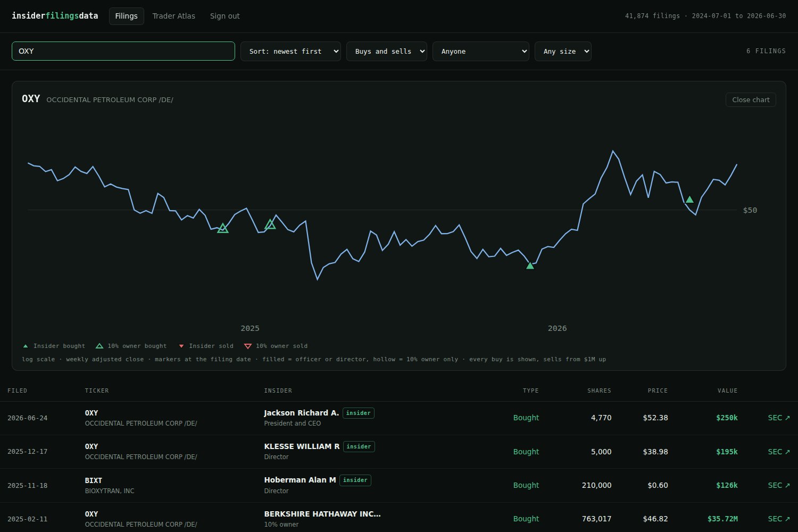The image size is (798, 532).
Task: Click the PRICE column header
Action: click(x=658, y=390)
